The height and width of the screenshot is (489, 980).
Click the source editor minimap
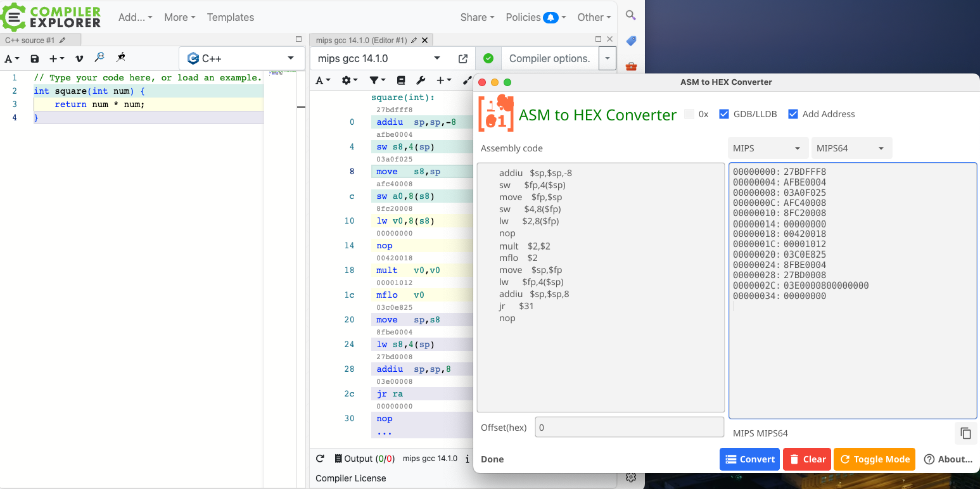[282, 73]
